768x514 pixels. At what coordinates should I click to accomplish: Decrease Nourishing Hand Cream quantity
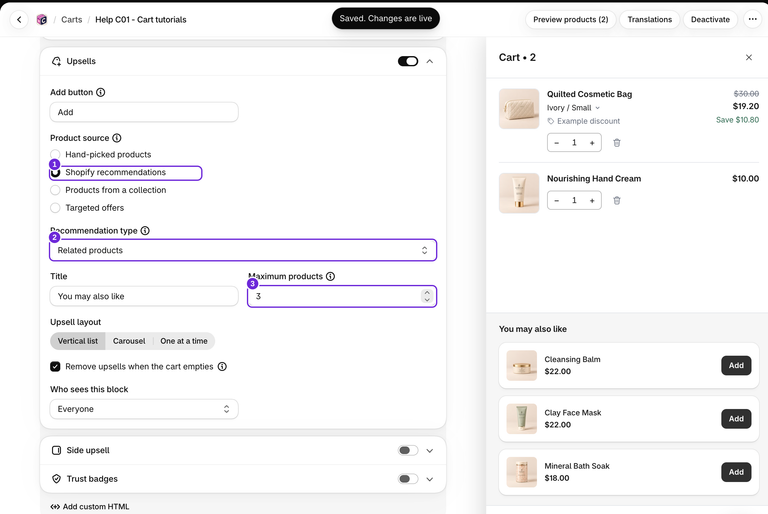tap(556, 200)
